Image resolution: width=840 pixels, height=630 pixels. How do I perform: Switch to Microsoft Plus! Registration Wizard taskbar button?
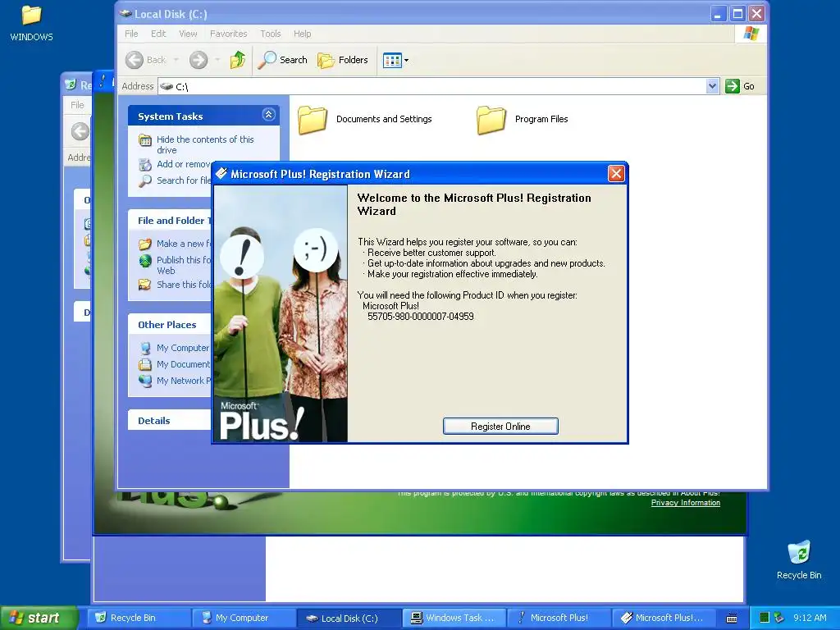coord(664,618)
